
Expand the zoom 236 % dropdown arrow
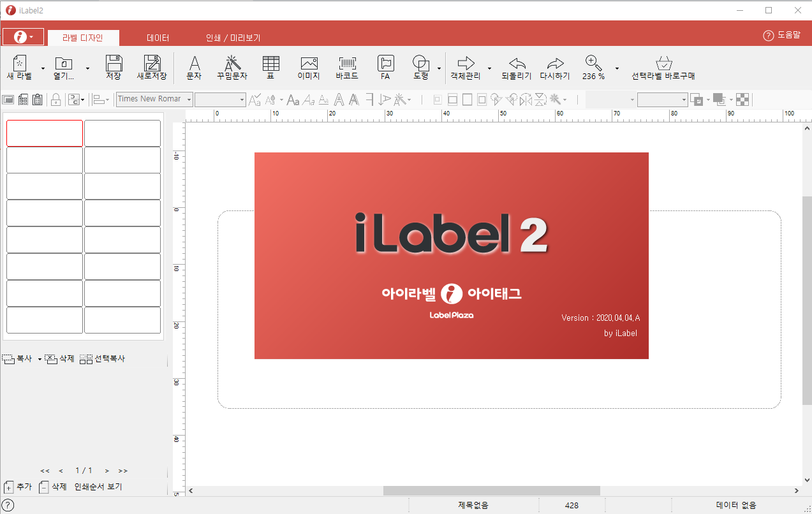617,68
